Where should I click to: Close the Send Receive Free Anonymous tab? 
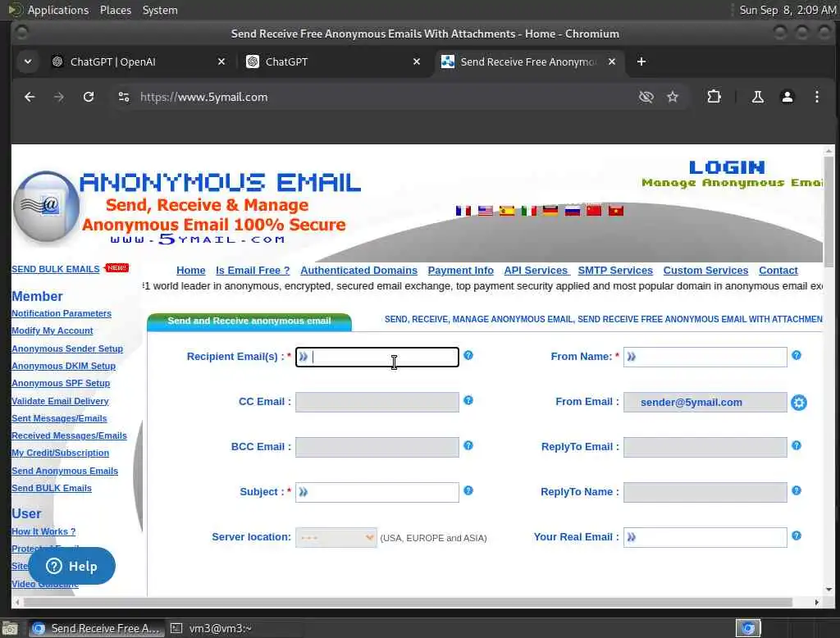612,62
